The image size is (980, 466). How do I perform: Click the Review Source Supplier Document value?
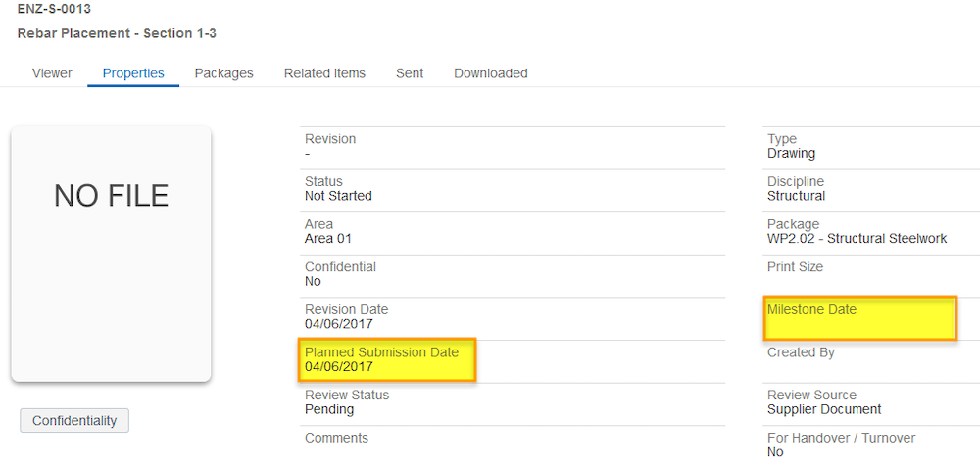click(x=824, y=410)
